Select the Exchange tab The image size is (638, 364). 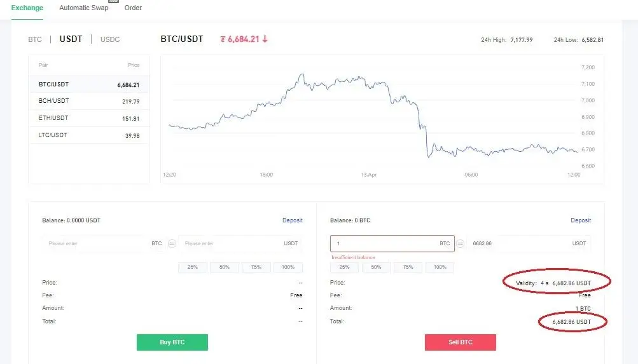pyautogui.click(x=27, y=8)
